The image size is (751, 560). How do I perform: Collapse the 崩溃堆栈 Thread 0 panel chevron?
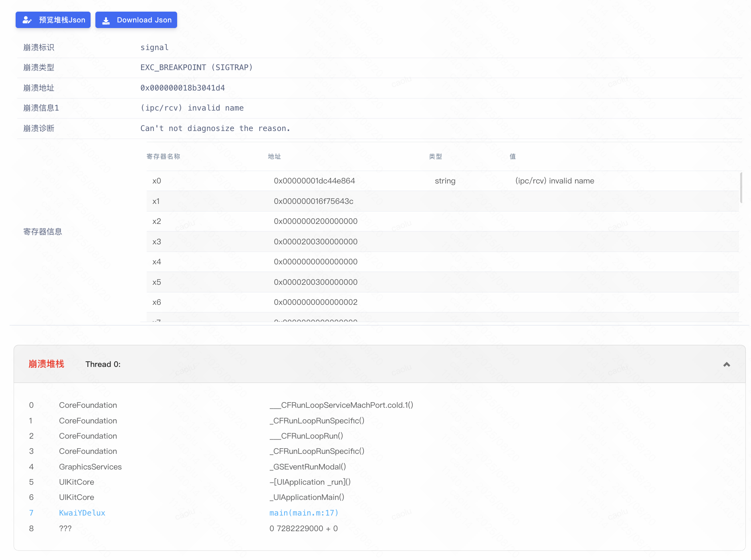click(727, 365)
